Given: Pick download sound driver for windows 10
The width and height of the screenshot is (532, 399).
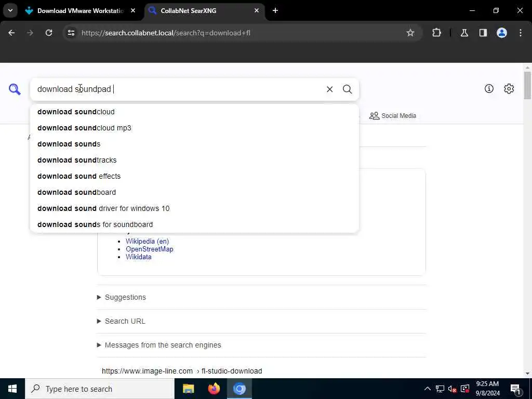Looking at the screenshot, I should click(x=194, y=208).
